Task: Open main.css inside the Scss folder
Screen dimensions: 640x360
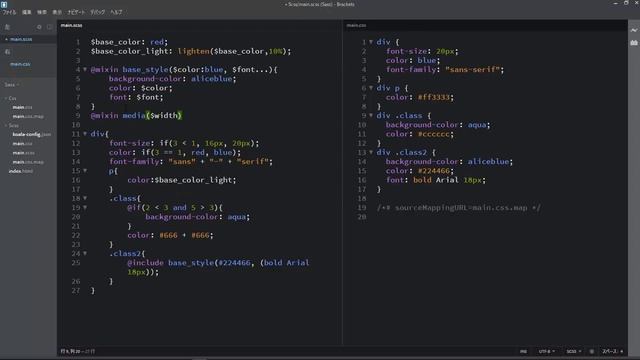Action: tap(22, 144)
